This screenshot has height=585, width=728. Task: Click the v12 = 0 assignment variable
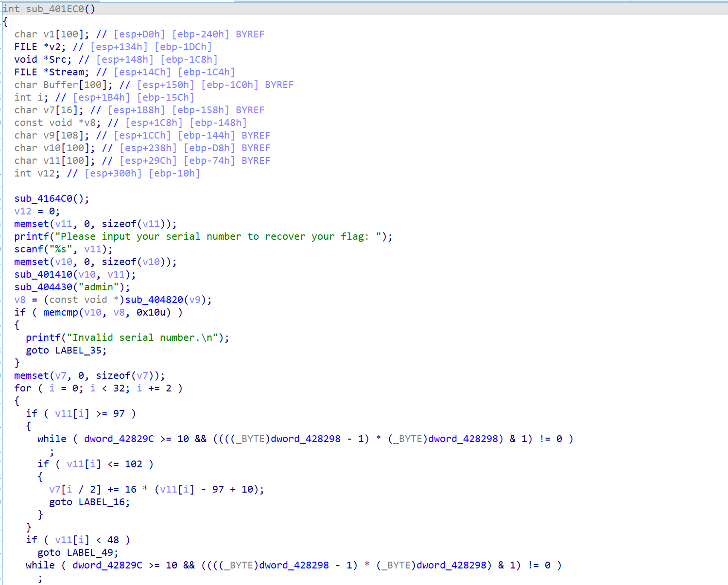(x=23, y=211)
